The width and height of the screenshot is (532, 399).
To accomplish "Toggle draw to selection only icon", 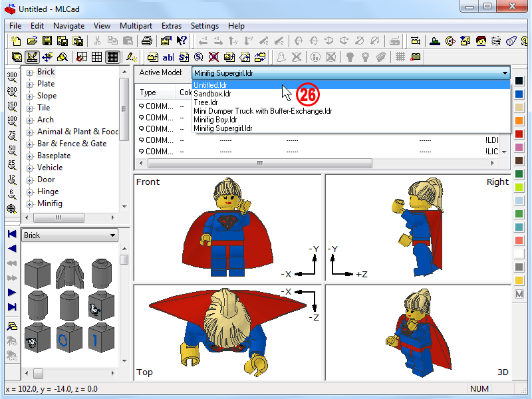I will (x=132, y=57).
